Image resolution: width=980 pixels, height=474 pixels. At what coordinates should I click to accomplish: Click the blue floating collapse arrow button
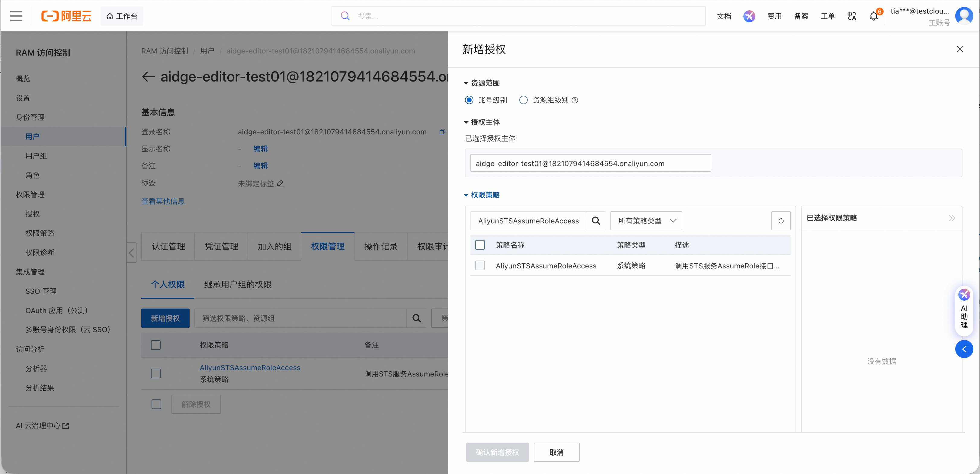click(964, 349)
